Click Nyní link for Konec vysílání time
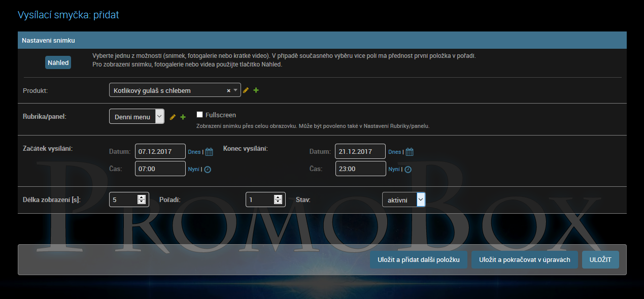 click(394, 170)
